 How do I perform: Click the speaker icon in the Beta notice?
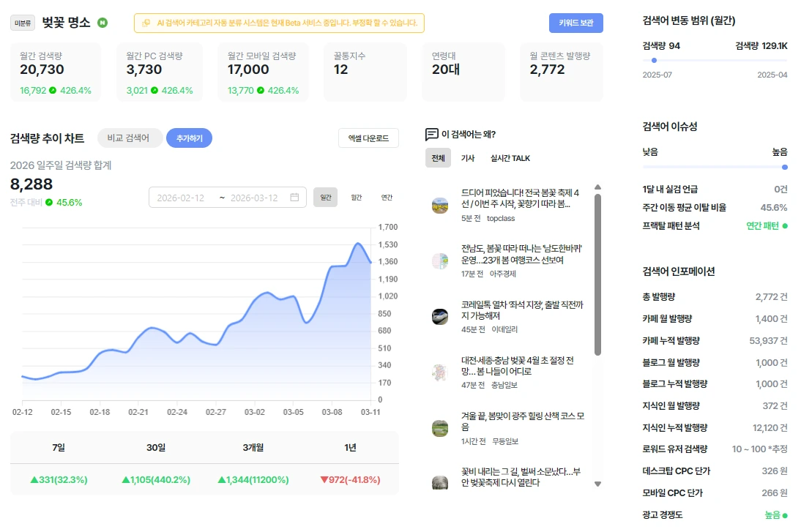[x=146, y=23]
